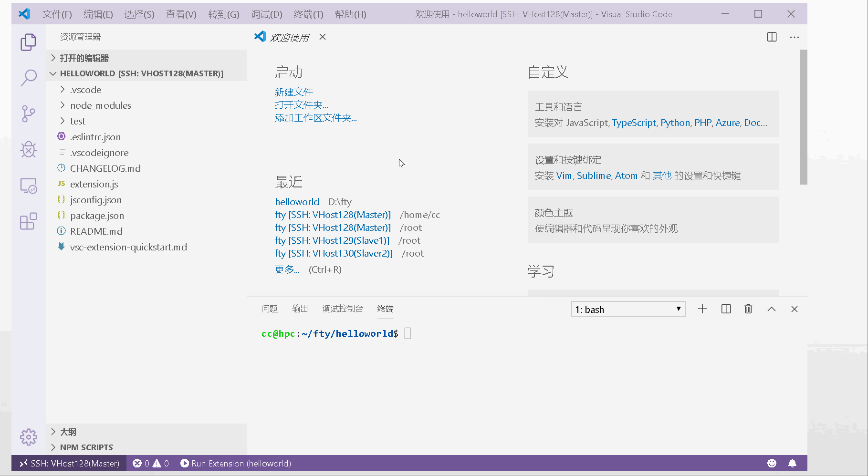Open vsc-extension-quickstart.md file

click(146, 247)
